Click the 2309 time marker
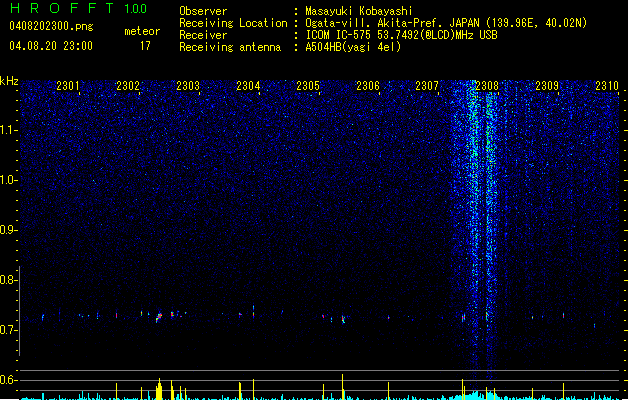Image resolution: width=629 pixels, height=400 pixels. pyautogui.click(x=547, y=86)
